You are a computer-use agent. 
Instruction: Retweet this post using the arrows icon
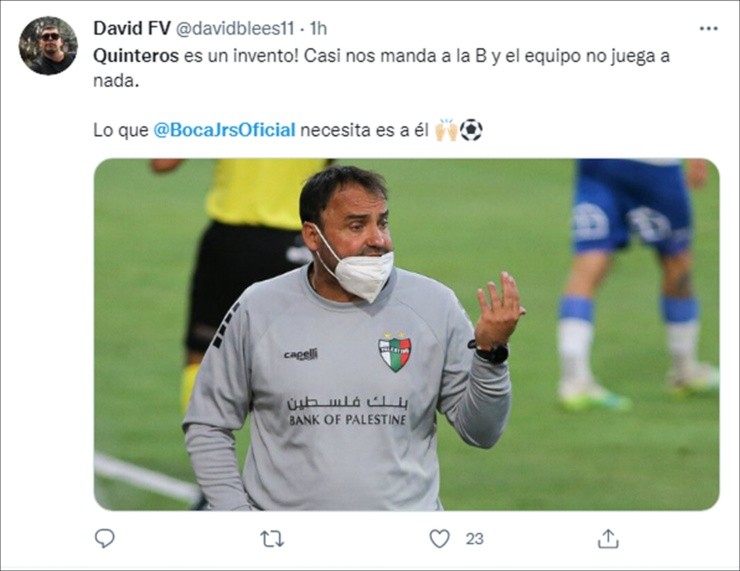272,538
